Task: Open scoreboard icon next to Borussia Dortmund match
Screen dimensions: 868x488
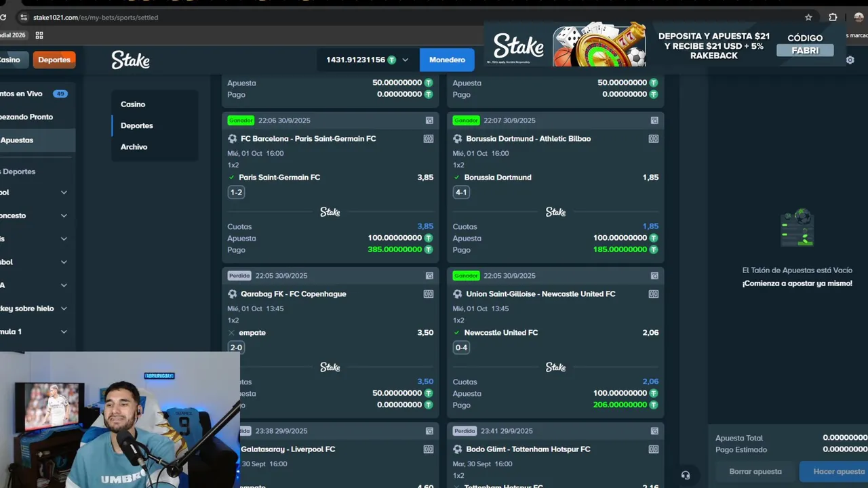Action: tap(654, 138)
